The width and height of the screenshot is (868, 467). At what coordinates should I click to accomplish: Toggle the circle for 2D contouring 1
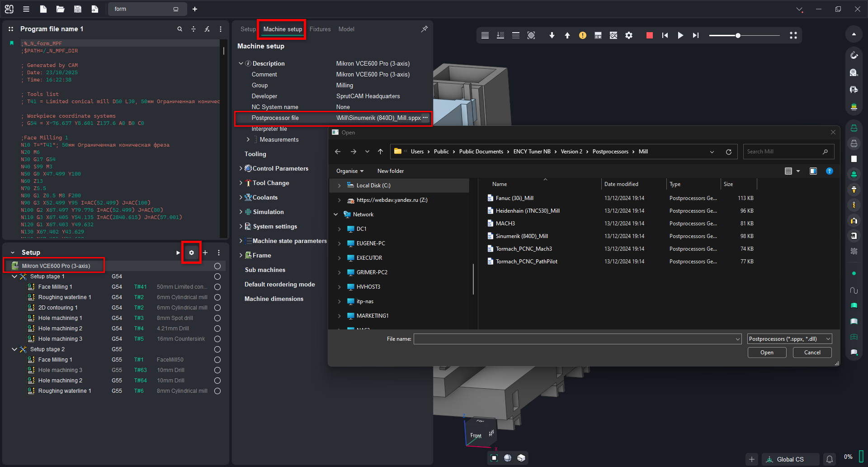[x=217, y=308]
